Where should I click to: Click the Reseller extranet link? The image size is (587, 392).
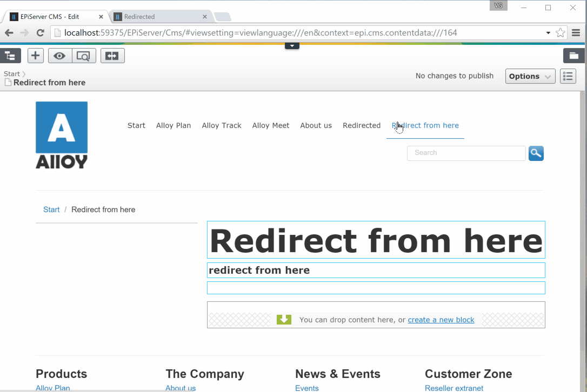[454, 388]
